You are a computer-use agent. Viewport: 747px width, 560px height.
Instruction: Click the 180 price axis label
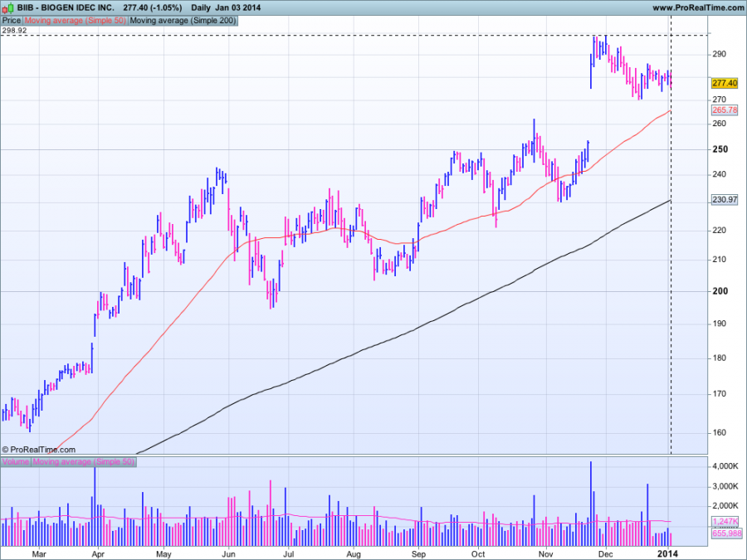click(720, 358)
